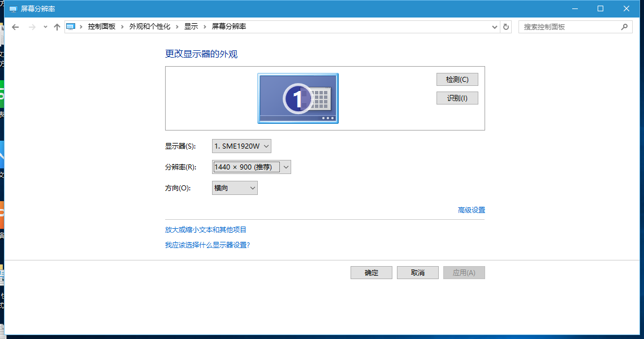Screen dimensions: 644x339
Task: Open the 我应该选择什么显示器设置 help link
Action: tap(208, 245)
